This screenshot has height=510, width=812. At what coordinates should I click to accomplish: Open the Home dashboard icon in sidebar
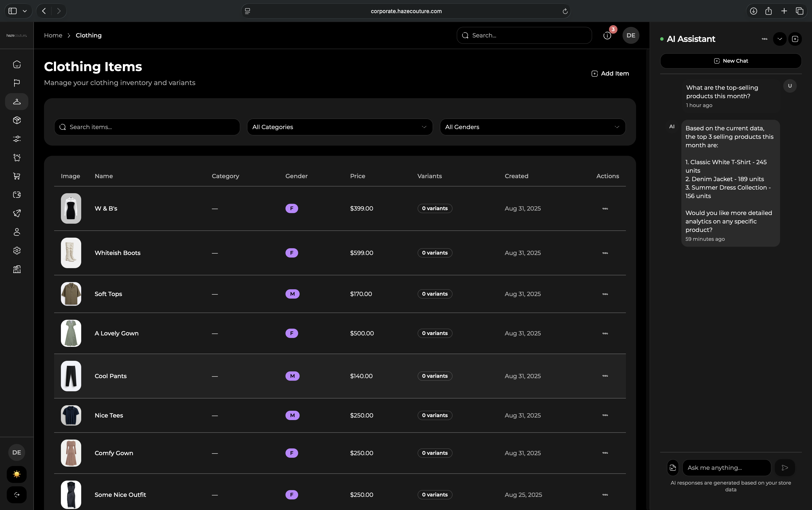(16, 64)
